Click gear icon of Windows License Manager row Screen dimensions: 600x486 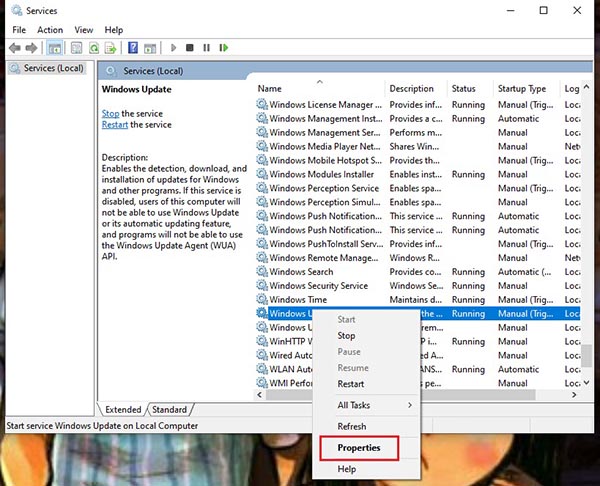pyautogui.click(x=262, y=104)
